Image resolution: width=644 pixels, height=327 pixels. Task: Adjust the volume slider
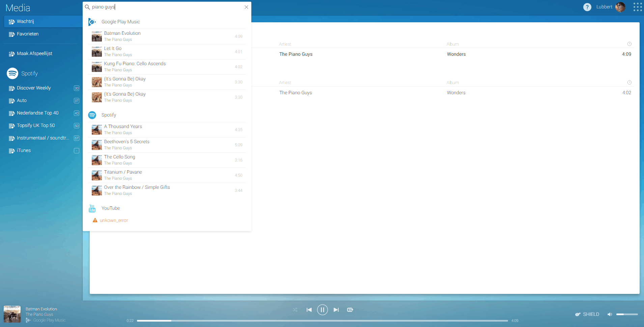pyautogui.click(x=627, y=315)
